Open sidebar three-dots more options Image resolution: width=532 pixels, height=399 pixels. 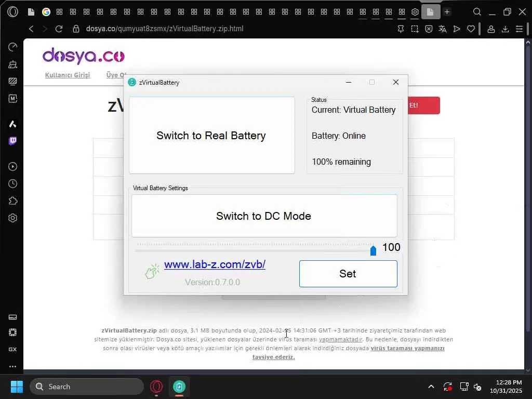click(x=12, y=366)
